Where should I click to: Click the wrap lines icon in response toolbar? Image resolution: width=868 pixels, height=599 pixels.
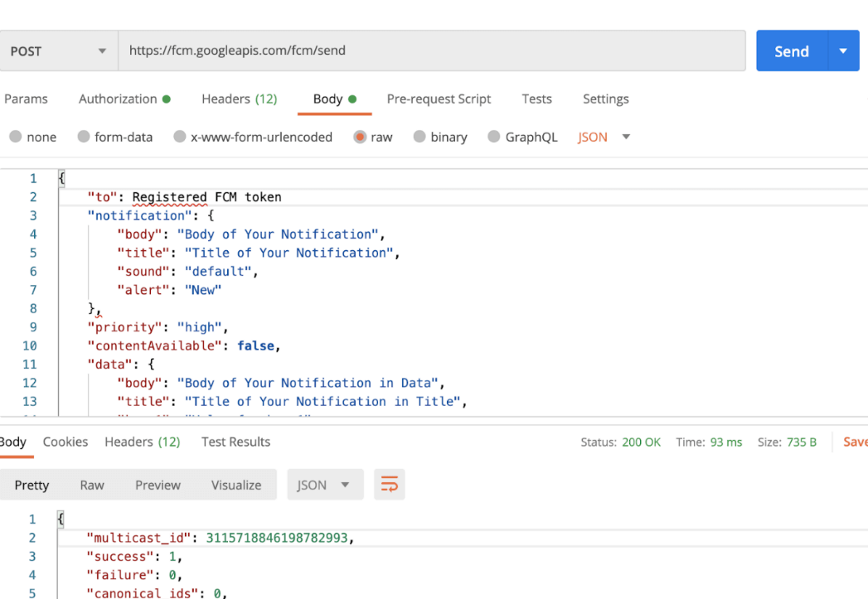point(389,485)
